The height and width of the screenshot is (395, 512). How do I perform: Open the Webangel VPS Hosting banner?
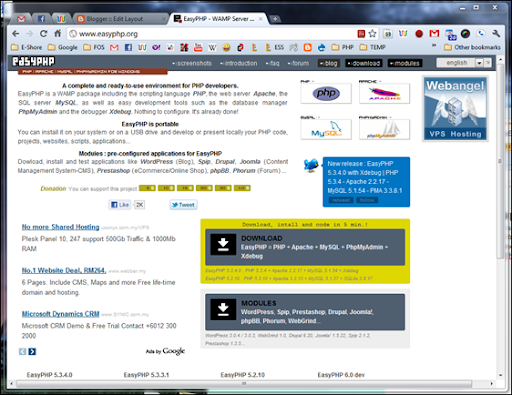455,109
